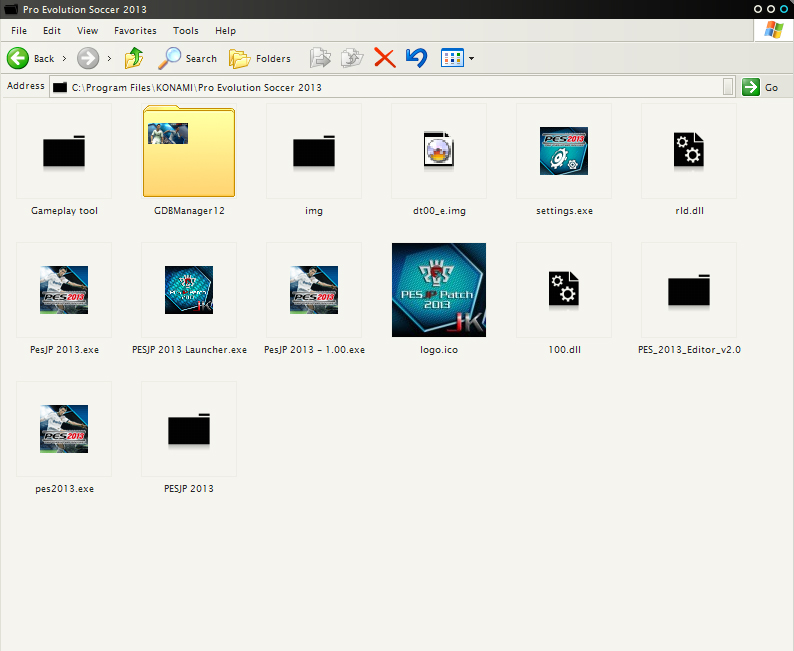Image resolution: width=794 pixels, height=651 pixels.
Task: Click the Copy To toolbar icon
Action: tap(352, 58)
